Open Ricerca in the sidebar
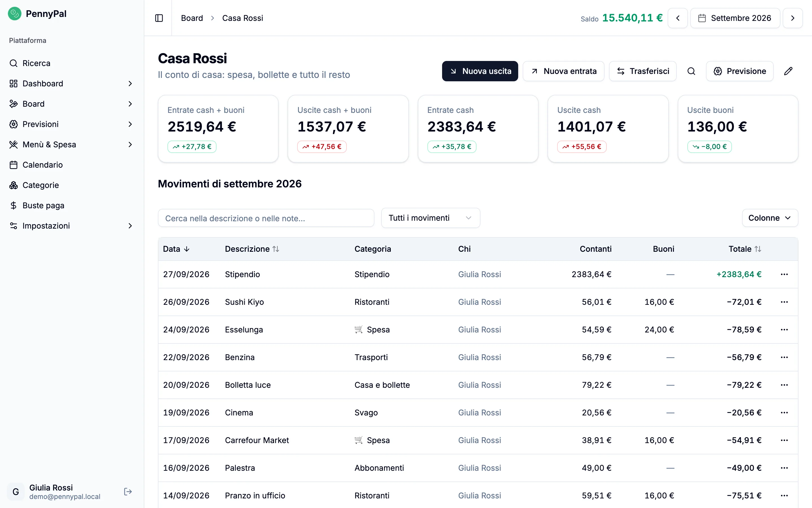This screenshot has width=812, height=508. click(72, 63)
